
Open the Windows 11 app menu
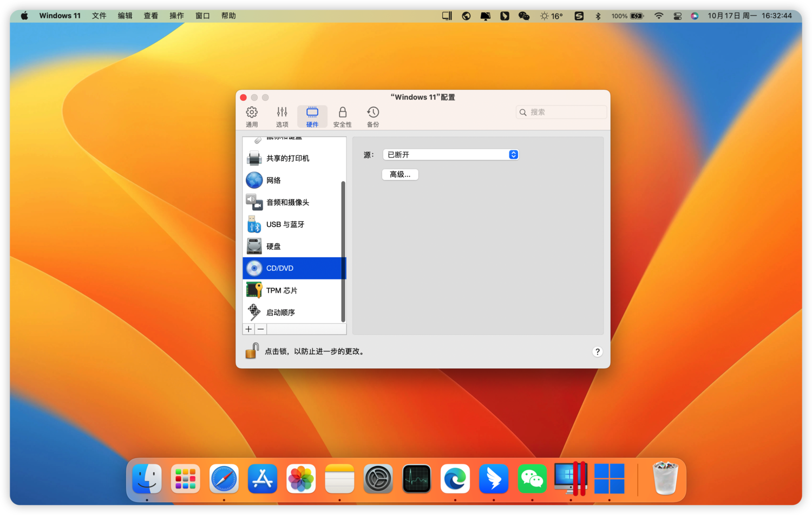pyautogui.click(x=60, y=16)
